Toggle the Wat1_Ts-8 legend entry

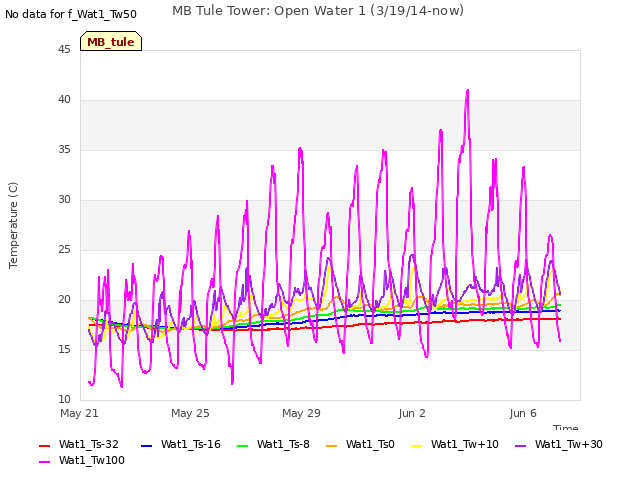coord(273,444)
